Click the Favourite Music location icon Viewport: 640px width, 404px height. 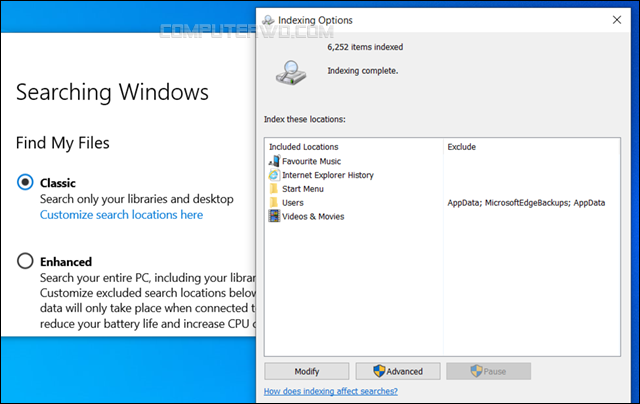click(x=274, y=161)
